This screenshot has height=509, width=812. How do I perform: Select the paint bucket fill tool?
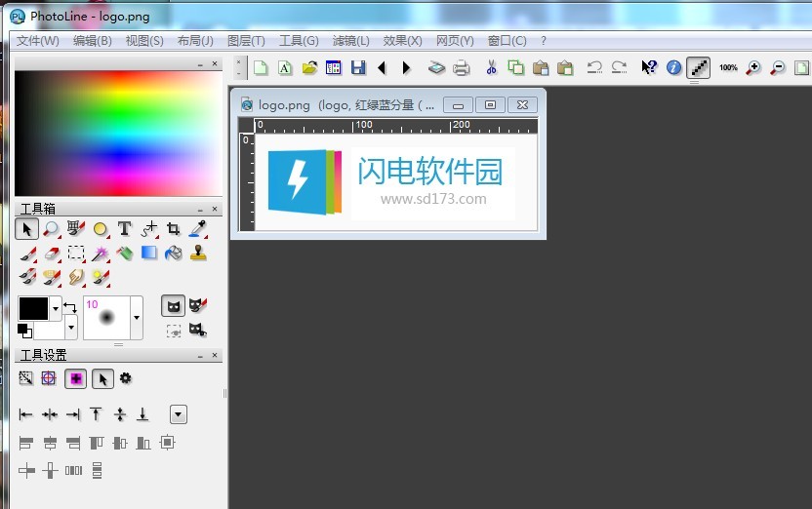point(174,253)
